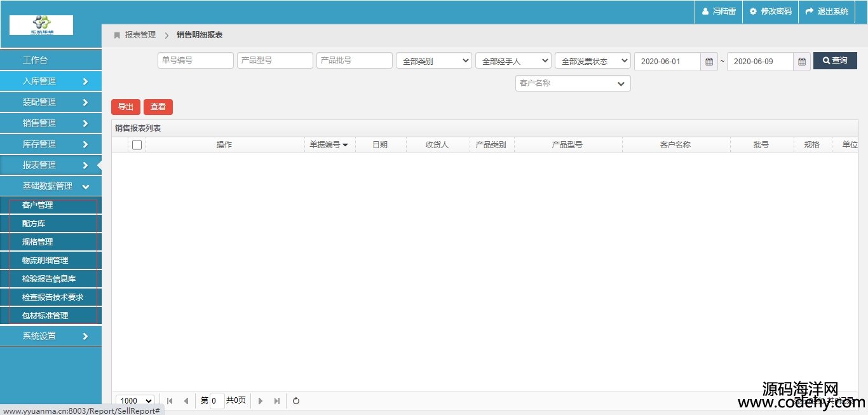
Task: Click the 收货人 column header
Action: (x=437, y=145)
